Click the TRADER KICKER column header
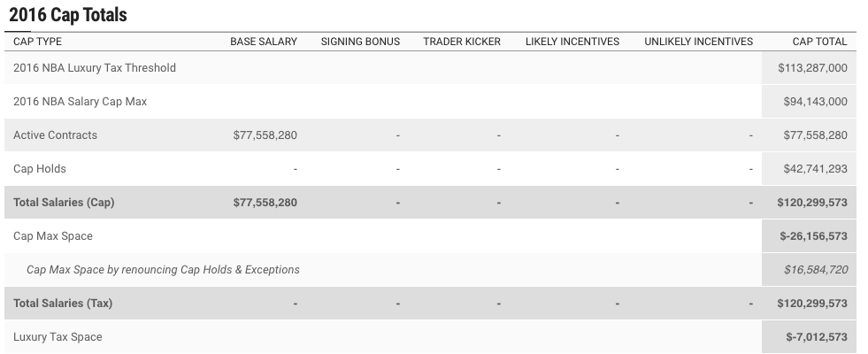 pos(461,42)
